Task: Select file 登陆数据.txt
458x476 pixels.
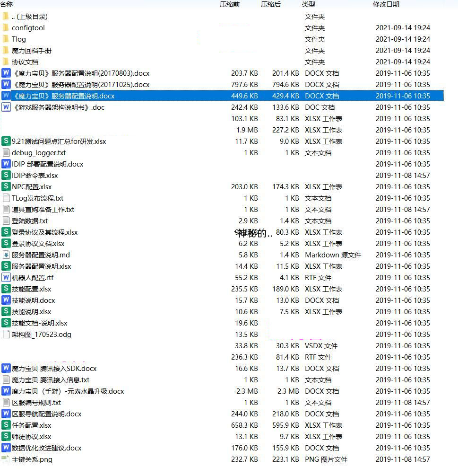Action: (30, 220)
